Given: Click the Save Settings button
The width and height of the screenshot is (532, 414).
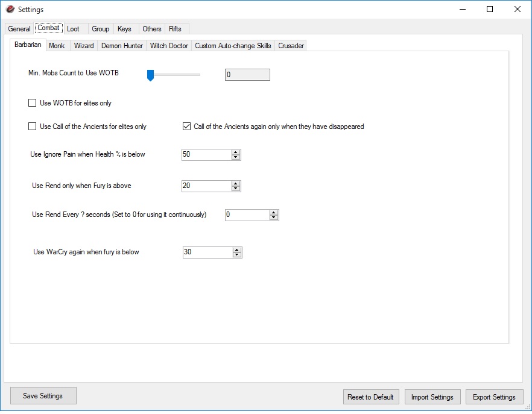Looking at the screenshot, I should pyautogui.click(x=43, y=396).
